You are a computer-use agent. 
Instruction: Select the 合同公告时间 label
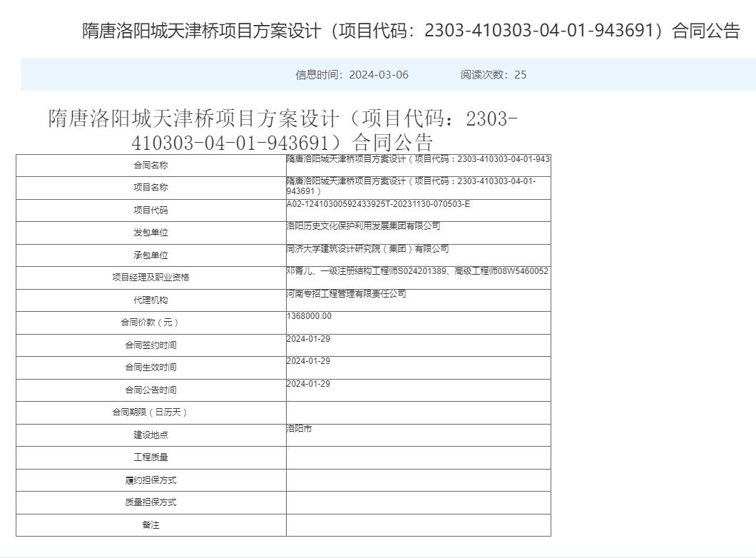point(151,390)
